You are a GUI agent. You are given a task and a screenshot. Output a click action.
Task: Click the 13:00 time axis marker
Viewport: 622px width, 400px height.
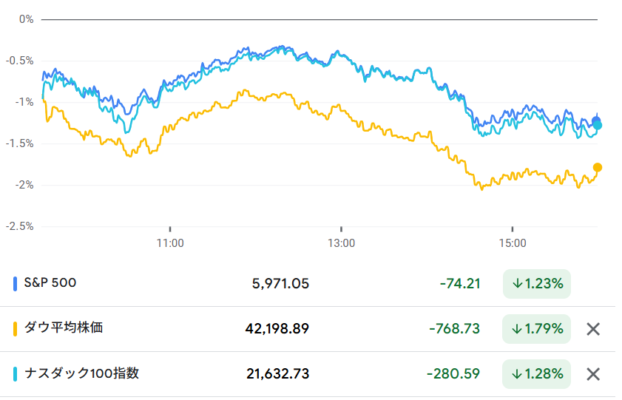pyautogui.click(x=341, y=243)
